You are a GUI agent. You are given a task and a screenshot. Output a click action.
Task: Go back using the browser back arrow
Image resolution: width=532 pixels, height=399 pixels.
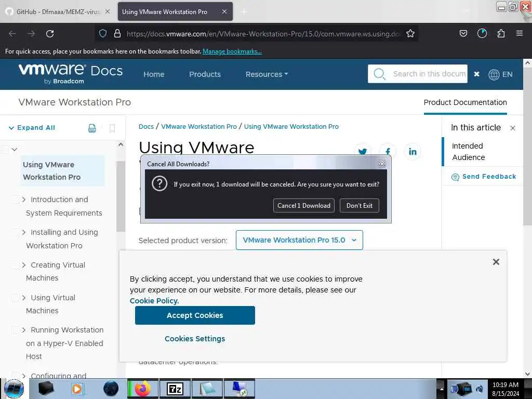(x=12, y=34)
